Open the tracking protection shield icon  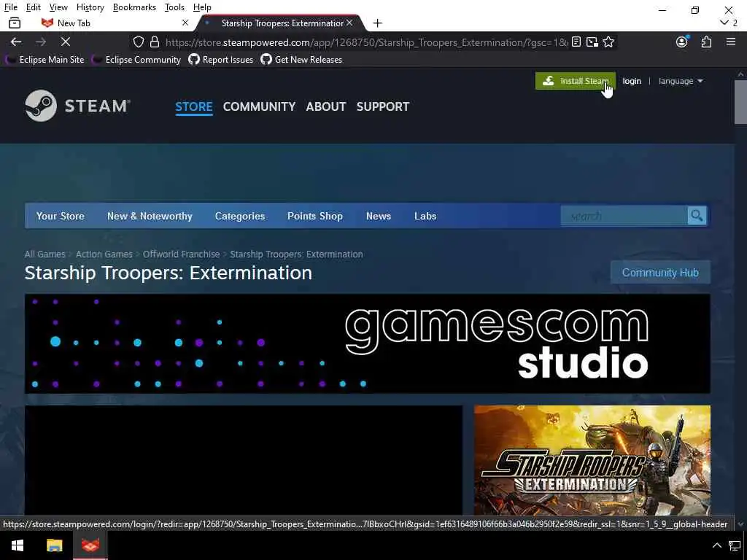pos(138,42)
